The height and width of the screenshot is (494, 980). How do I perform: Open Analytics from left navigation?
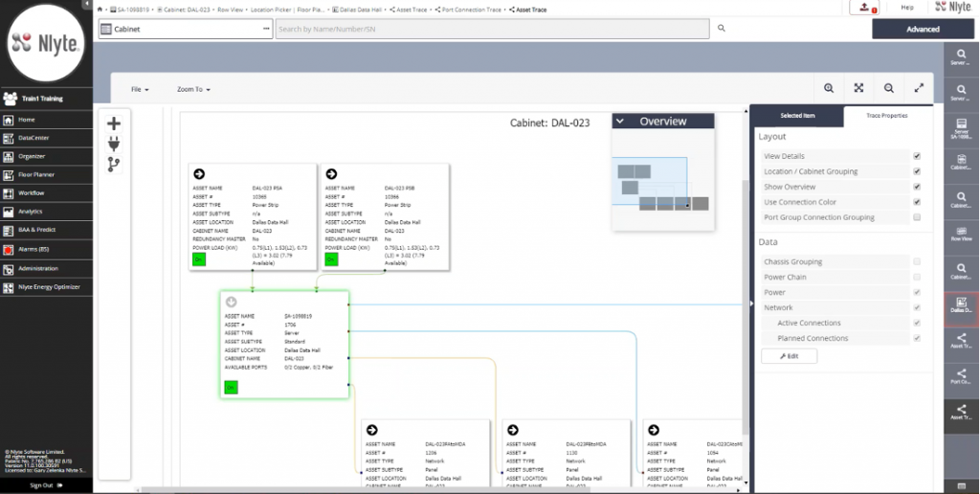tap(46, 212)
